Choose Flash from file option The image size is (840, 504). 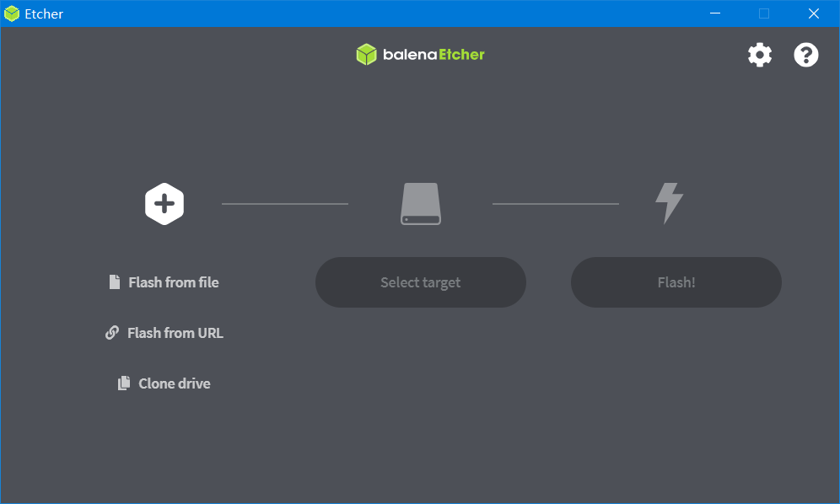click(173, 282)
